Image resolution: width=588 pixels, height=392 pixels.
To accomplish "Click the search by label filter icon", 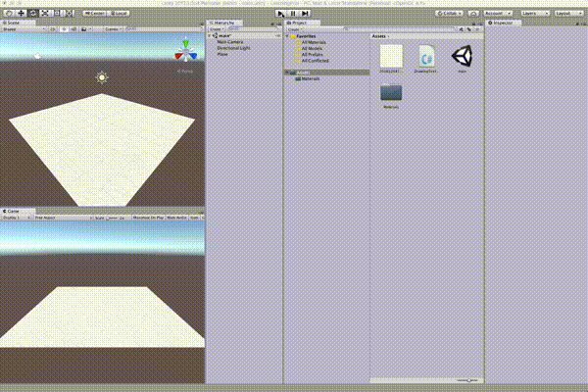I will point(469,28).
